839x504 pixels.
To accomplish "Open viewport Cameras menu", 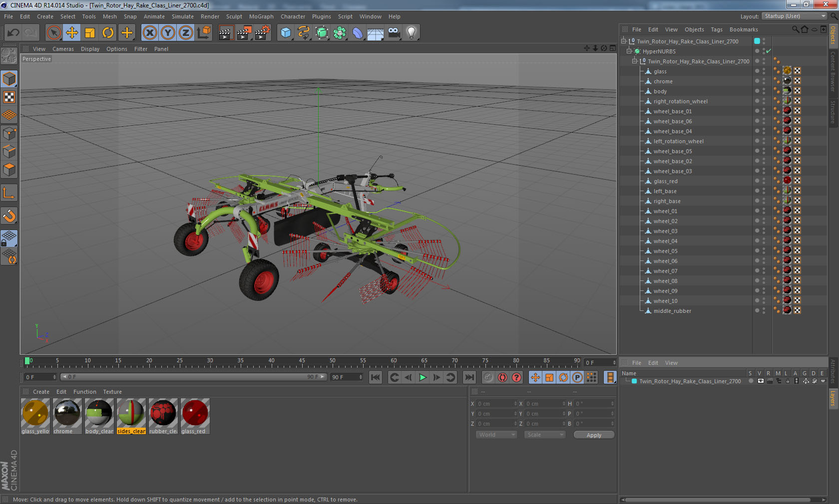I will [63, 49].
